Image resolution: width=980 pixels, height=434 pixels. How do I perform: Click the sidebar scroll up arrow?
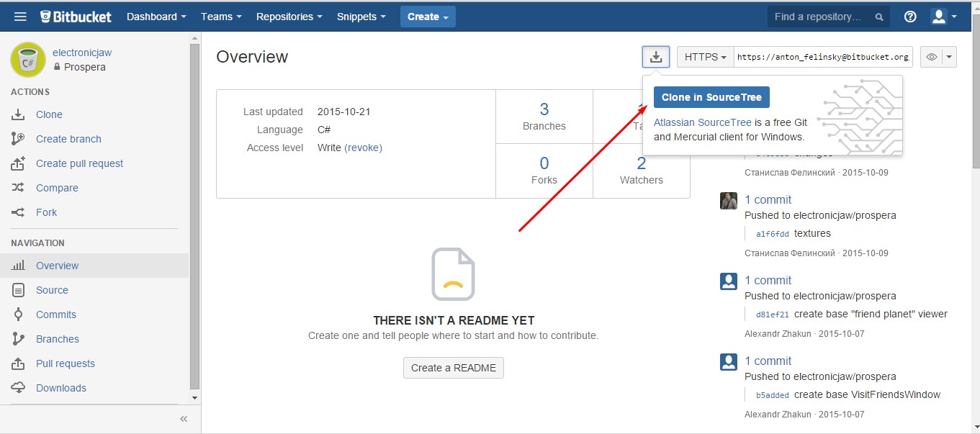click(x=194, y=38)
